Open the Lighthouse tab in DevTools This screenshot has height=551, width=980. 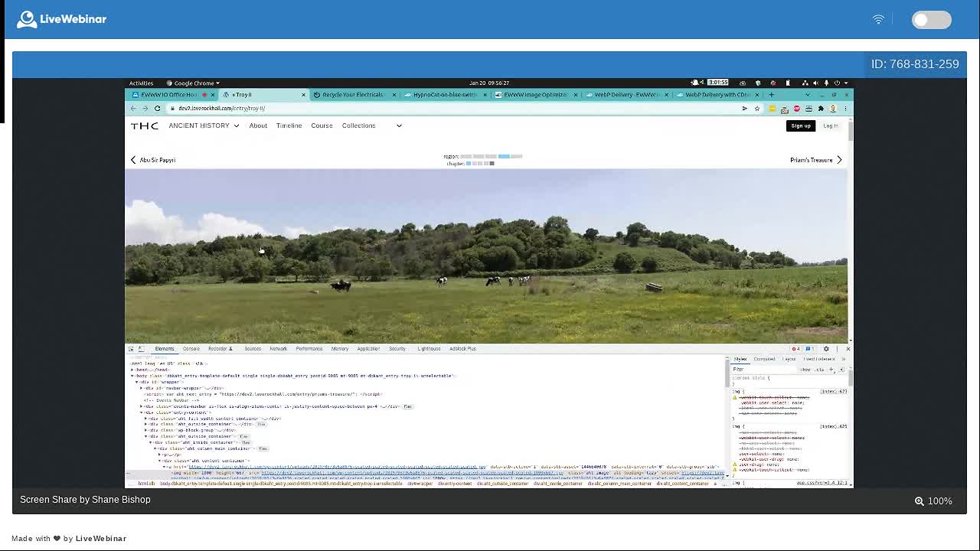click(x=429, y=349)
